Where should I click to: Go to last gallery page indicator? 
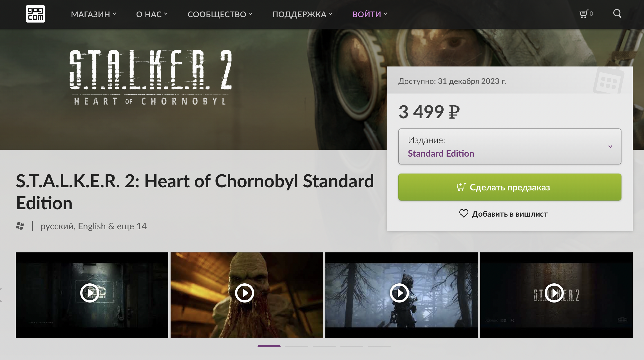pos(379,346)
